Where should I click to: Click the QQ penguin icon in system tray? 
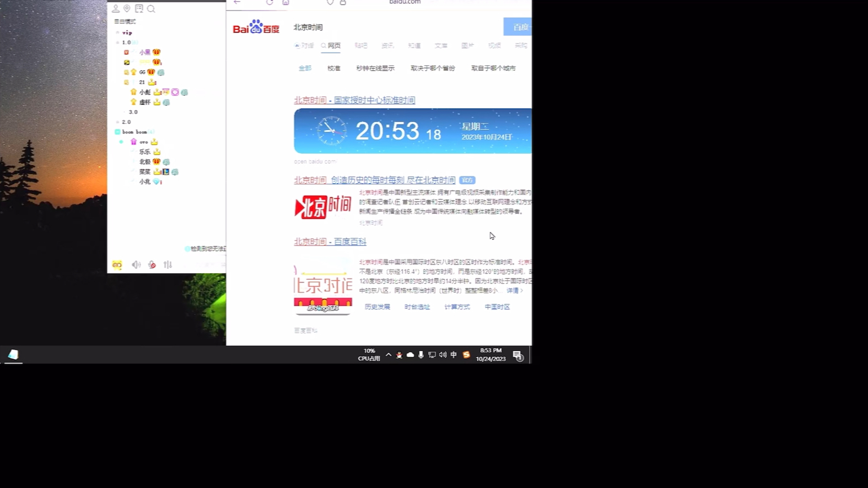399,355
